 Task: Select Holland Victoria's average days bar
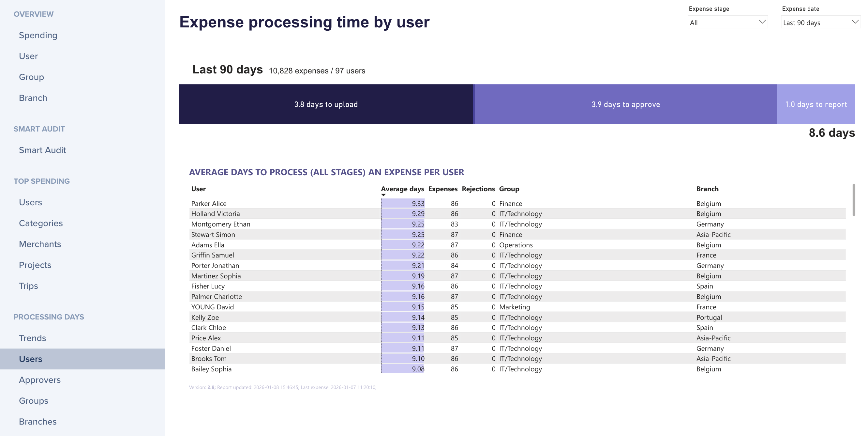[402, 214]
